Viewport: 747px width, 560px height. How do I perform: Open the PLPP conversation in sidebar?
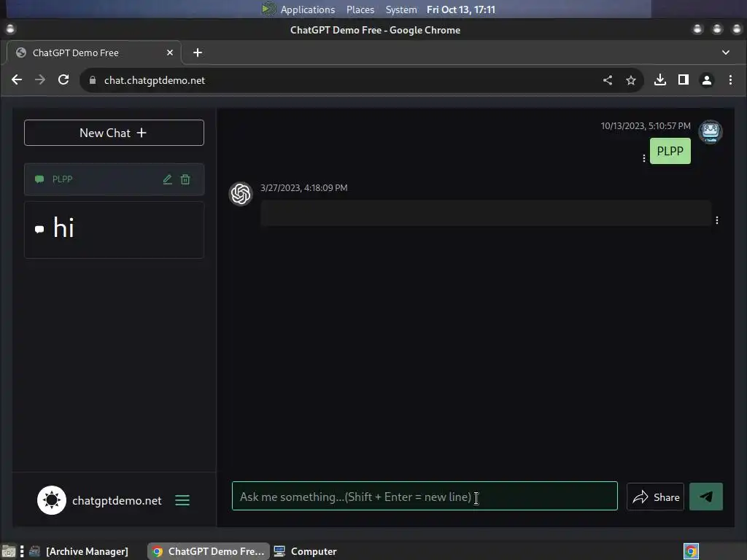pos(114,179)
